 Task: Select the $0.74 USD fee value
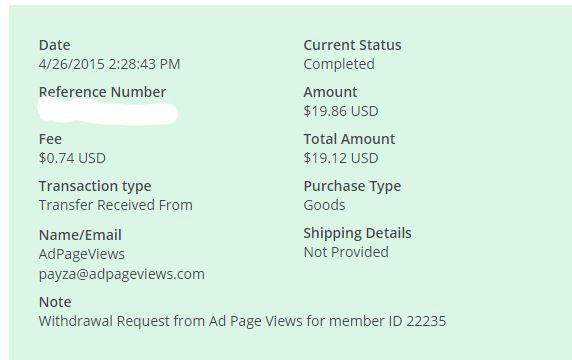coord(72,158)
